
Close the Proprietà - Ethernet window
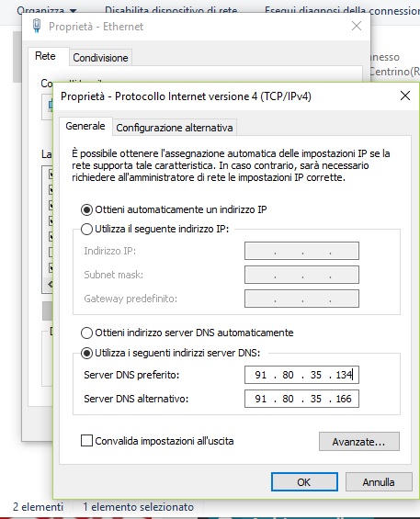click(357, 26)
